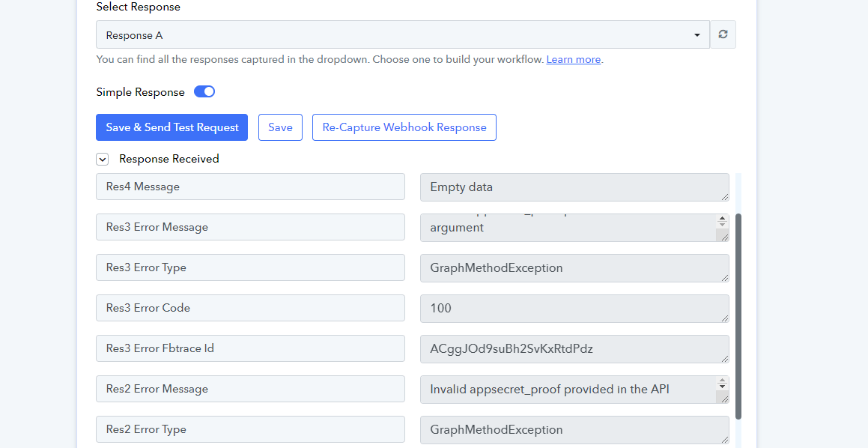
Task: Step up Res2 Error Message value scroll arrow
Action: pos(723,381)
